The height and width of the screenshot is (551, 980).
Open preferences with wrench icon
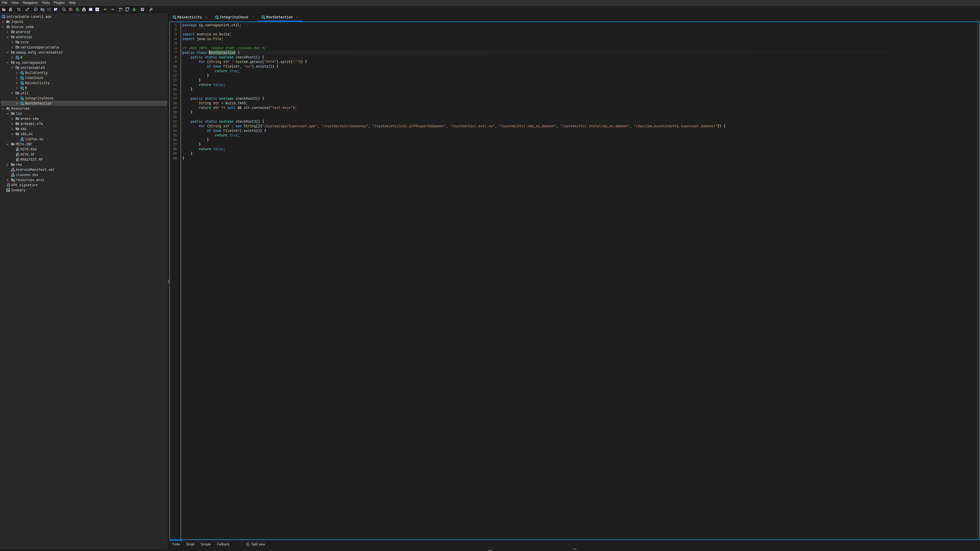coord(151,9)
